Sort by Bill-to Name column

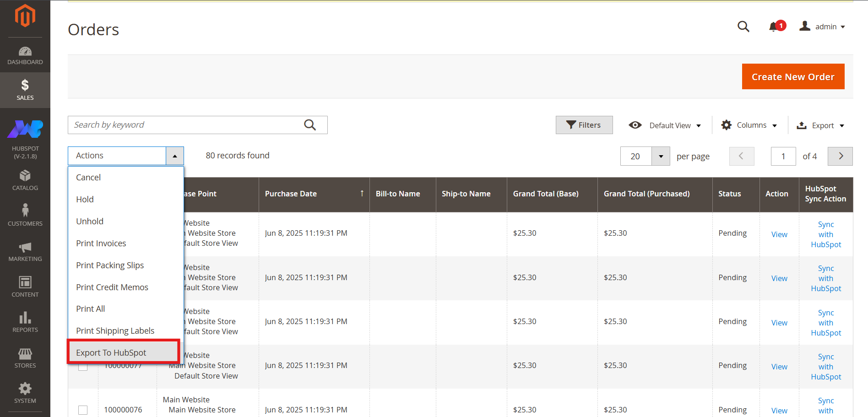tap(403, 194)
